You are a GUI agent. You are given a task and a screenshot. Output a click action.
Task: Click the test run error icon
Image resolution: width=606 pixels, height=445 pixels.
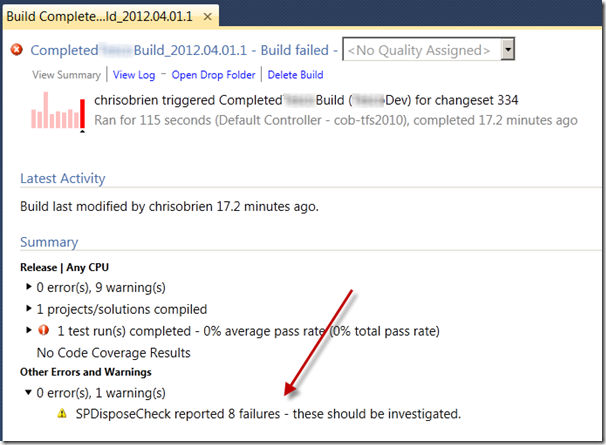point(44,330)
